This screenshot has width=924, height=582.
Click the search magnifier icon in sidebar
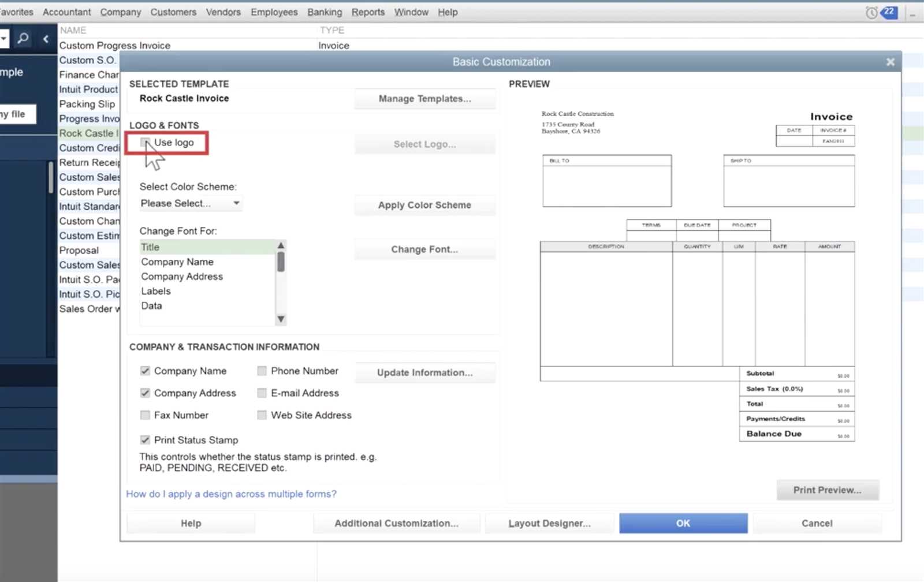[23, 39]
